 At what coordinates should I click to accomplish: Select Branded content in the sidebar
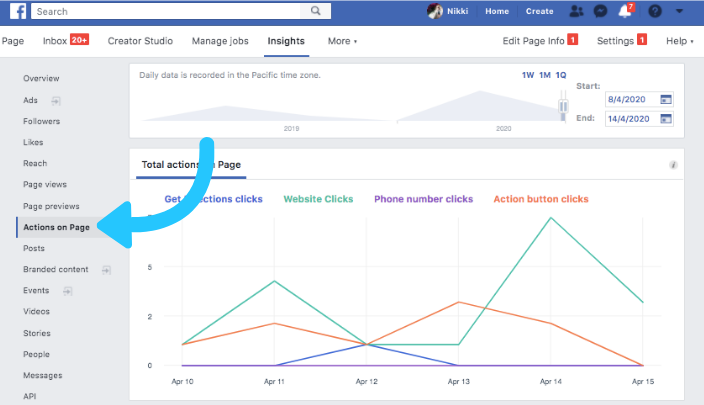[x=56, y=269]
